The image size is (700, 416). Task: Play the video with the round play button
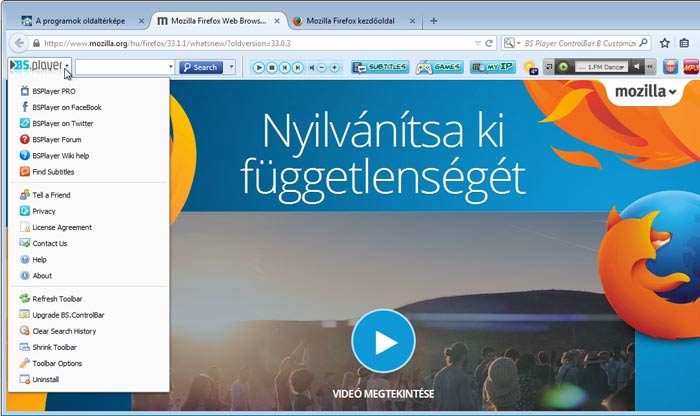tap(383, 341)
